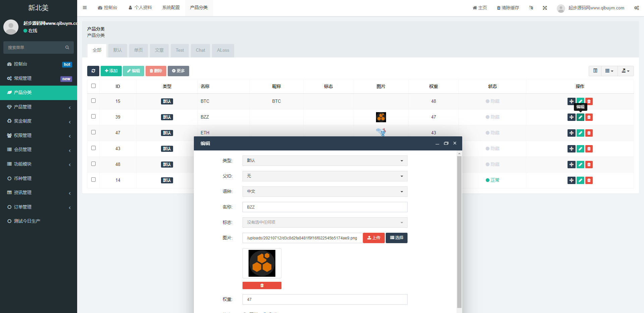Click the user avatar in the sidebar
The width and height of the screenshot is (644, 313).
tap(11, 27)
